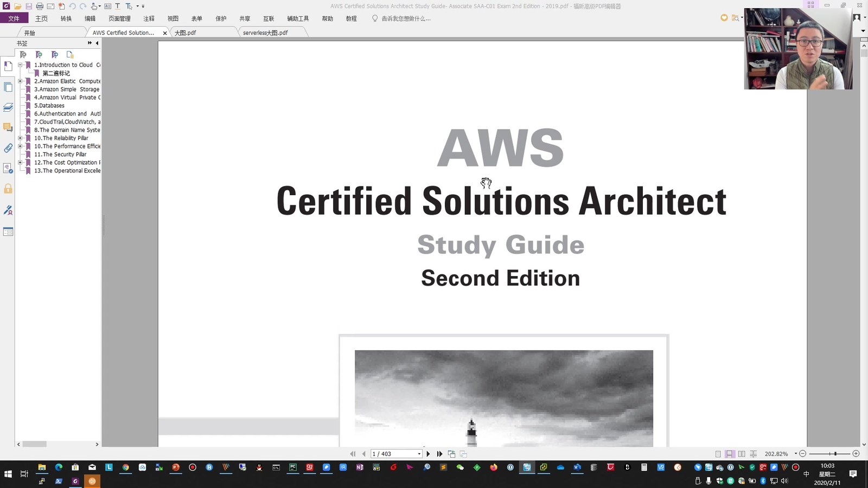This screenshot has width=868, height=488.
Task: Expand the 10.The Reliability Pillar bookmark
Action: pos(20,138)
